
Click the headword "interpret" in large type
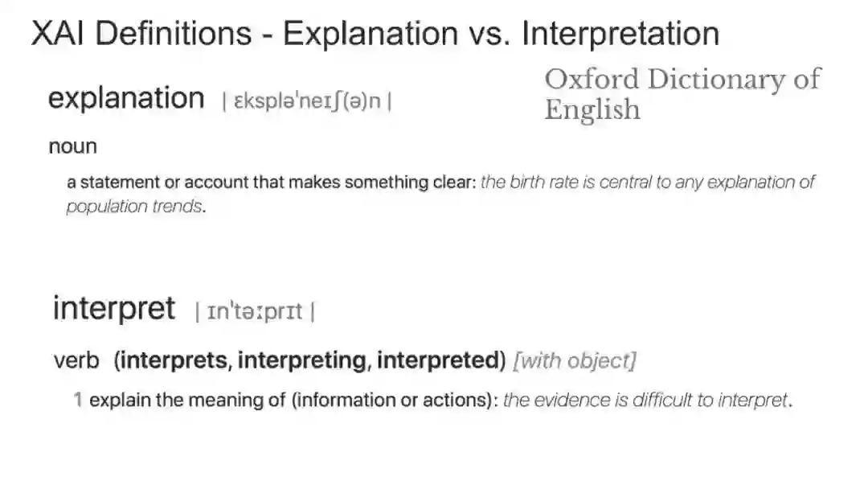coord(113,308)
